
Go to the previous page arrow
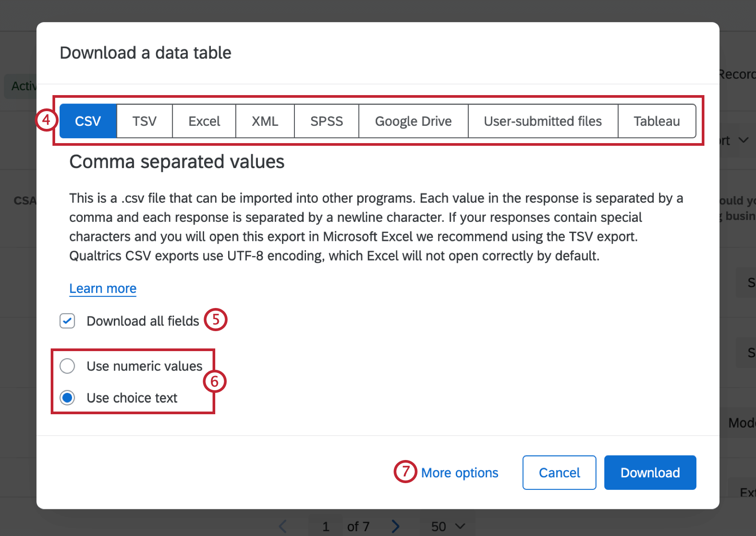283,527
